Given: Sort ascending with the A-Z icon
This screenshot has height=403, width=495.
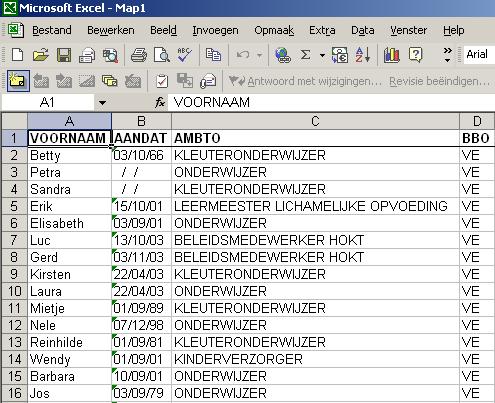Looking at the screenshot, I should point(363,55).
